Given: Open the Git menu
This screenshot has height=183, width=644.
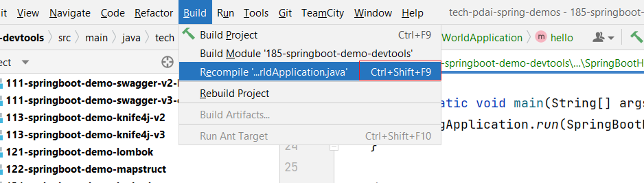Looking at the screenshot, I should point(285,13).
